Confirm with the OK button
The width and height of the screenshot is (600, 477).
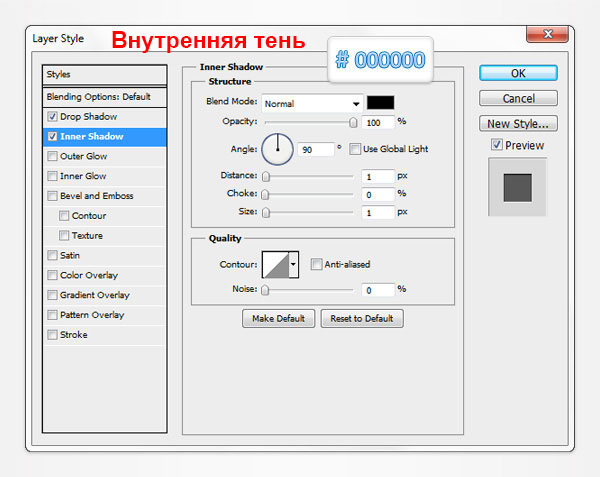(x=518, y=73)
